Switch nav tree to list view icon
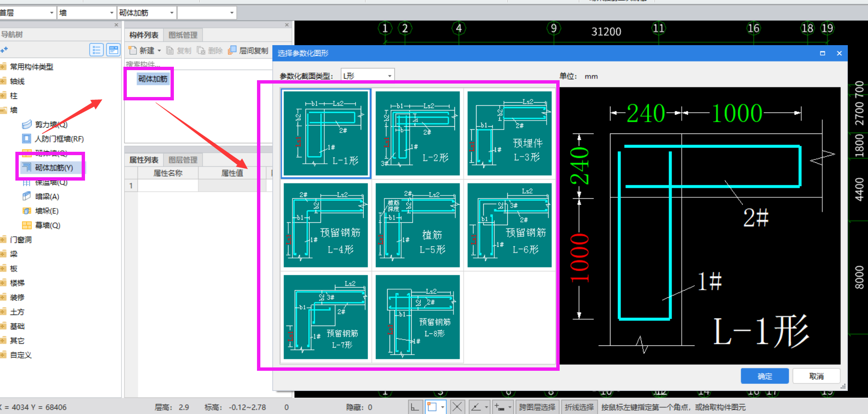The width and height of the screenshot is (868, 414). (x=97, y=50)
